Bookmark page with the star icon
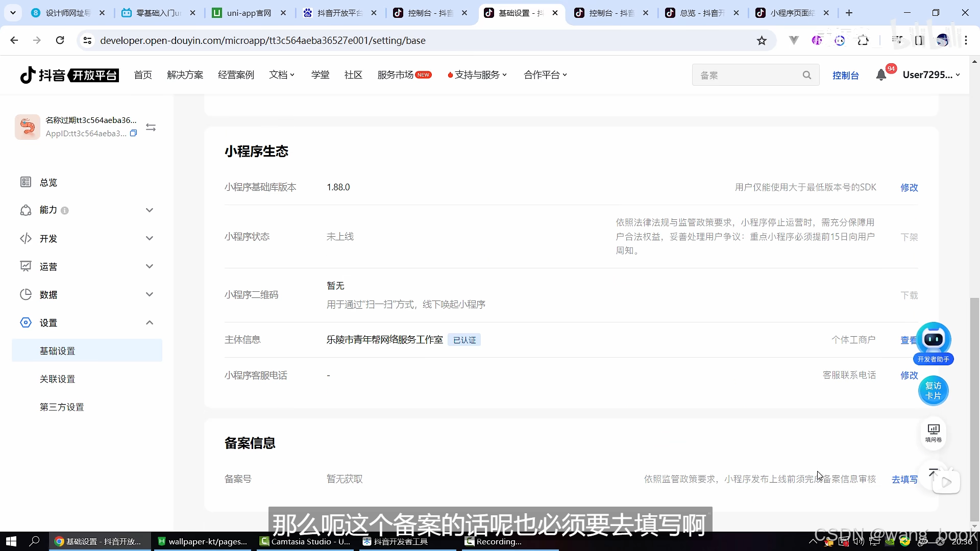Image resolution: width=980 pixels, height=551 pixels. point(762,40)
